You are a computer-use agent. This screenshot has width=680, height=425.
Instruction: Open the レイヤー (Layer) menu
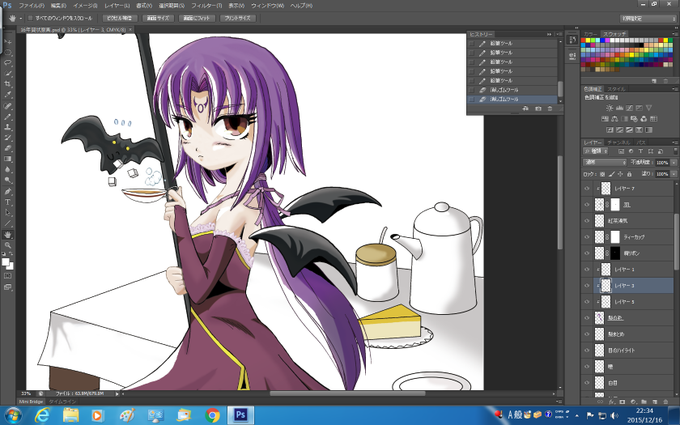[117, 6]
